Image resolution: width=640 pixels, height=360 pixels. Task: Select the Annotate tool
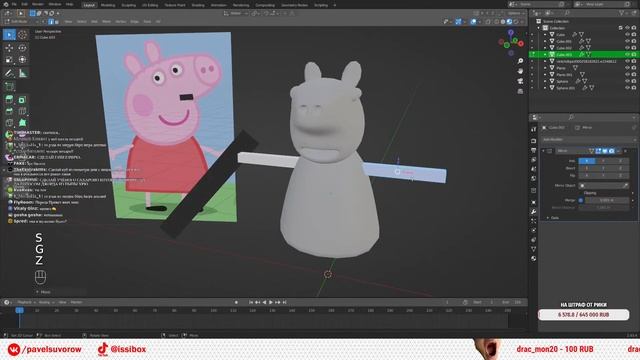[9, 73]
